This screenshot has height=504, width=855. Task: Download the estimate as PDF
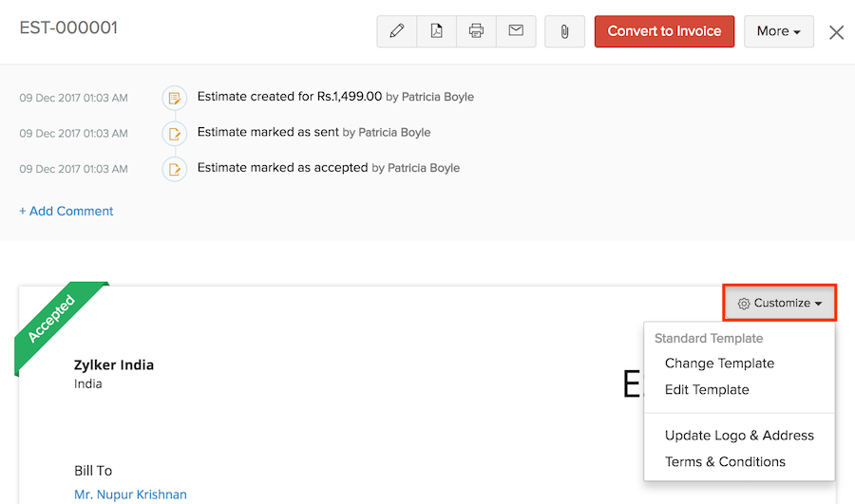[437, 31]
